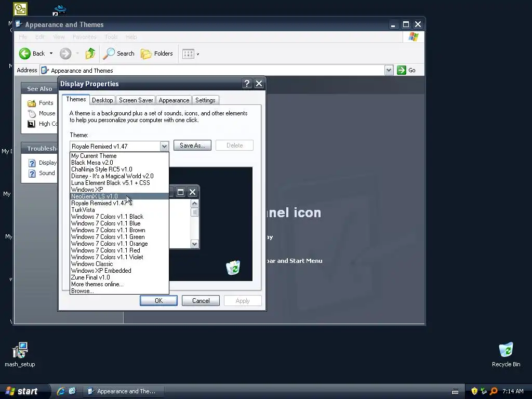
Task: Click preview window scrollbar up arrow
Action: point(194,203)
